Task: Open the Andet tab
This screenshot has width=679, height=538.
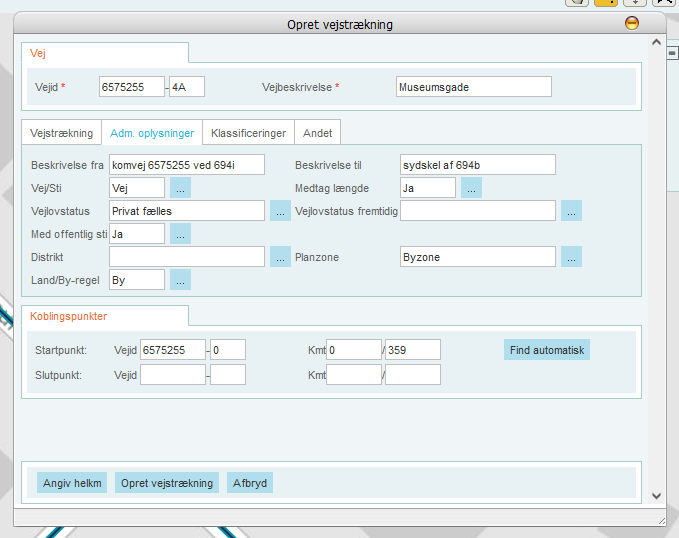Action: (x=318, y=133)
